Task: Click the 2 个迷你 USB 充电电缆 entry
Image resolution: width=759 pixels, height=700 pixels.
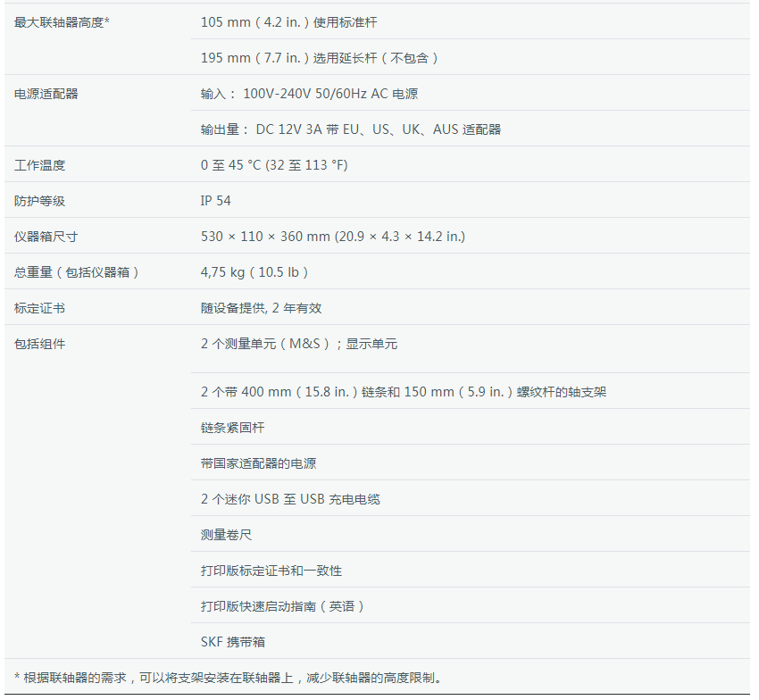Action: tap(290, 499)
